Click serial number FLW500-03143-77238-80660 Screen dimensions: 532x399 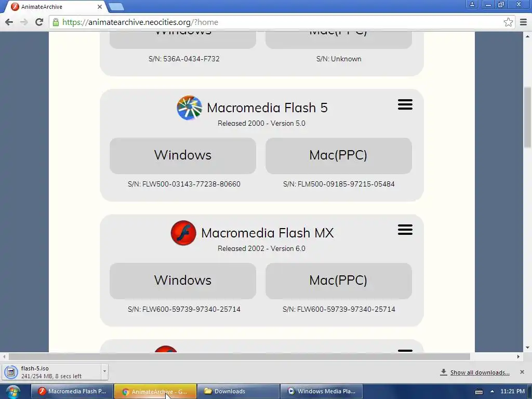pyautogui.click(x=191, y=184)
